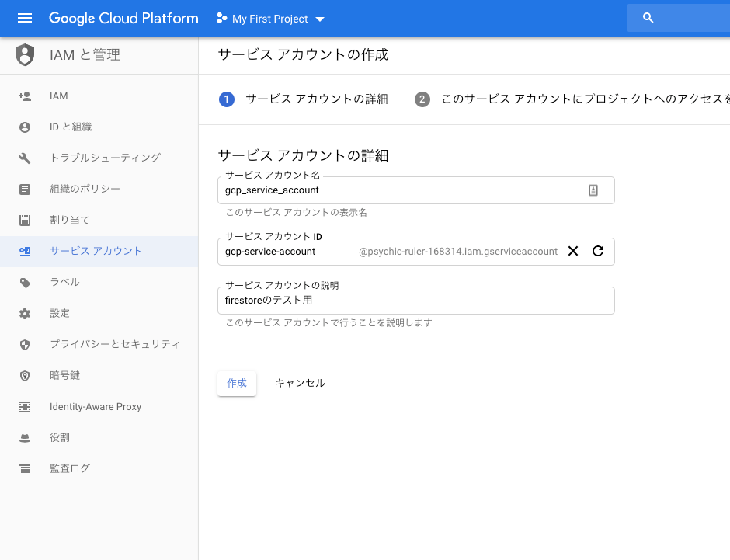The width and height of the screenshot is (730, 560).
Task: Click step 1 circle サービス アカウントの詳細
Action: (x=227, y=99)
